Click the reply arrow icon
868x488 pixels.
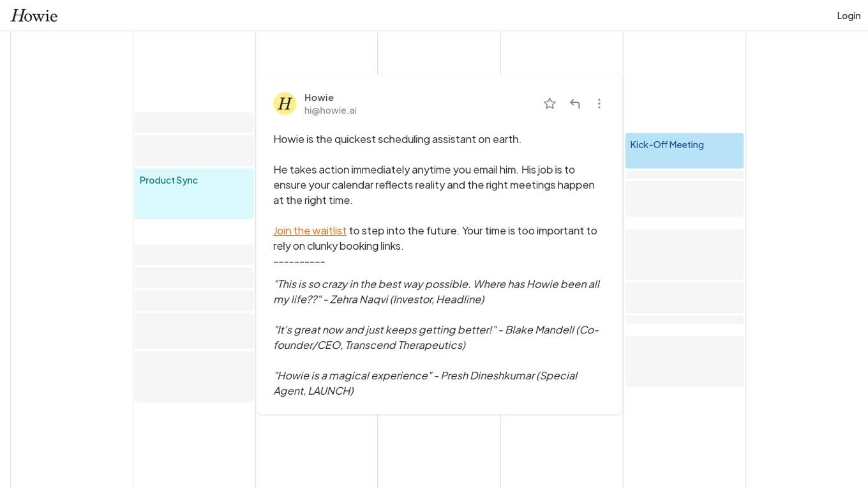click(x=575, y=103)
